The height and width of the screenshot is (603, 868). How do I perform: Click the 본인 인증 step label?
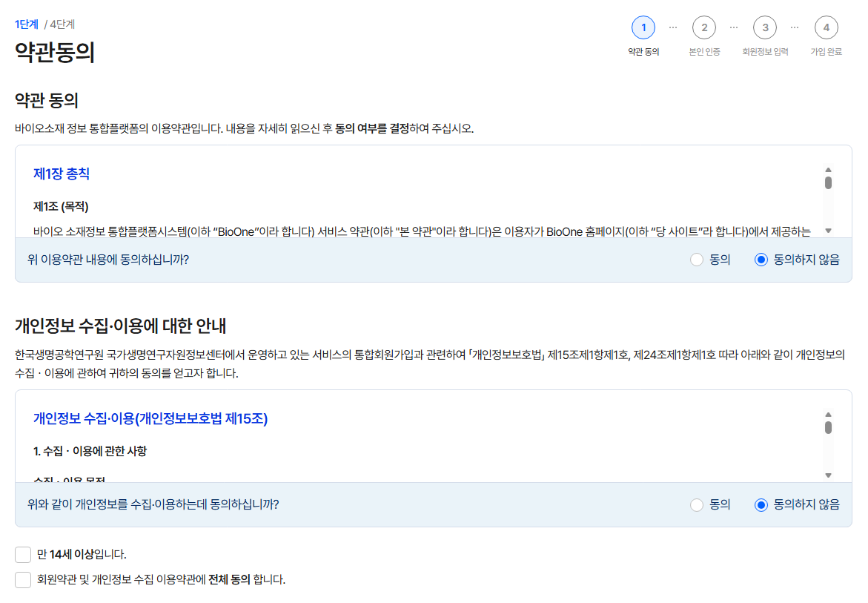[704, 51]
